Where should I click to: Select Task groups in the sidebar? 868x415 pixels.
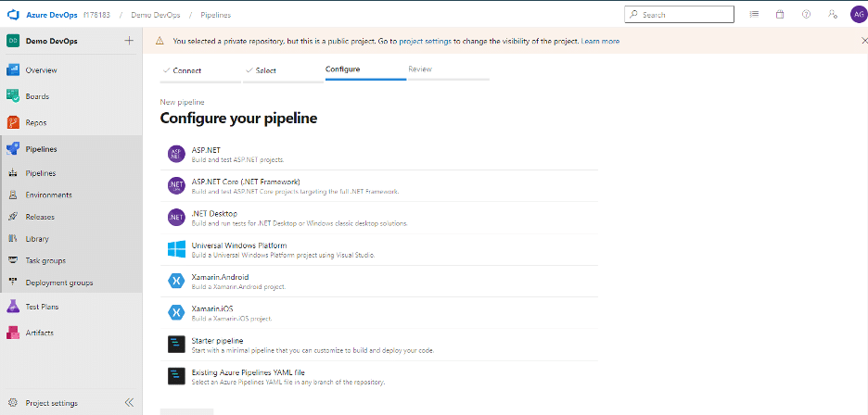45,260
